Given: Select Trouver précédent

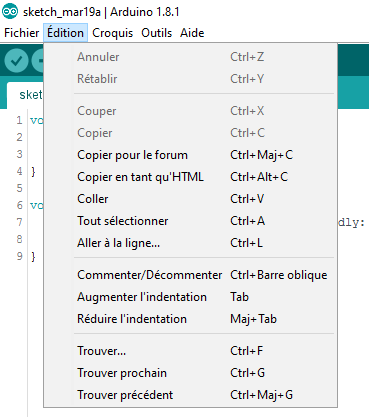Looking at the screenshot, I should (x=191, y=395).
